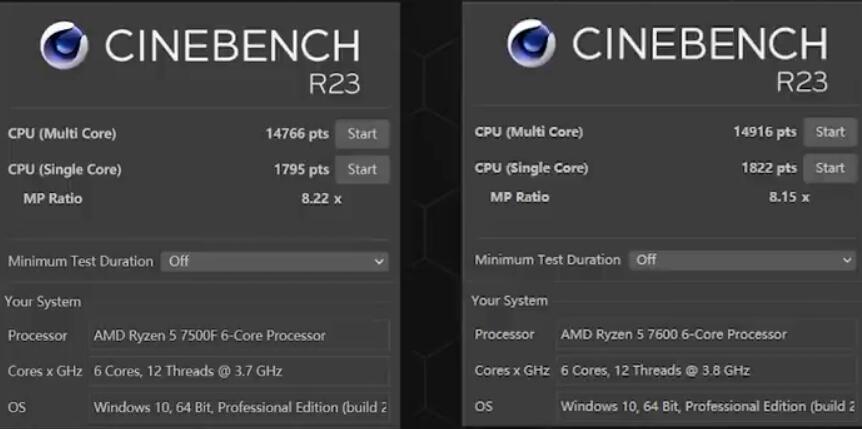Select the cores field showing 3.8 GHz
Image resolution: width=862 pixels, height=429 pixels.
pyautogui.click(x=707, y=370)
